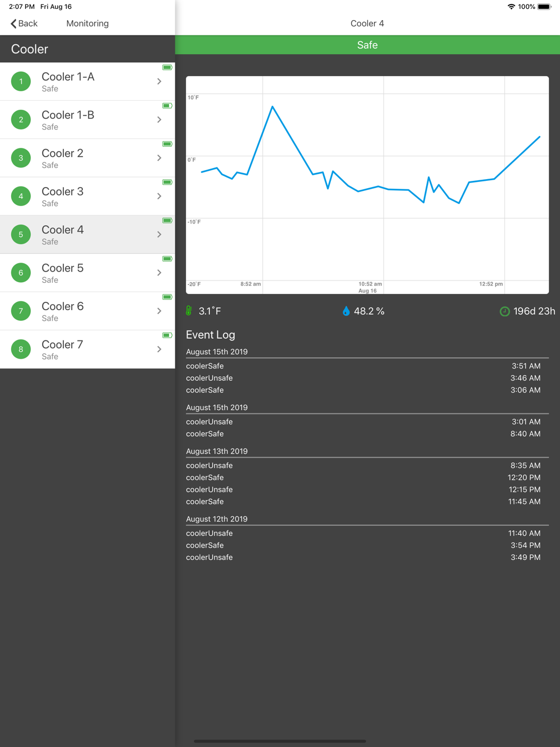Expand Cooler 3 using its chevron arrow
The width and height of the screenshot is (560, 747).
pos(160,197)
